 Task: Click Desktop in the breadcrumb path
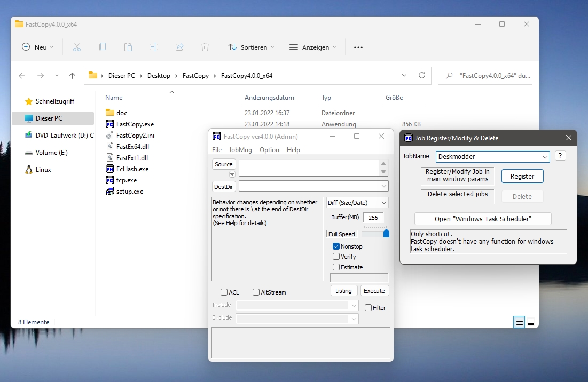(x=159, y=76)
